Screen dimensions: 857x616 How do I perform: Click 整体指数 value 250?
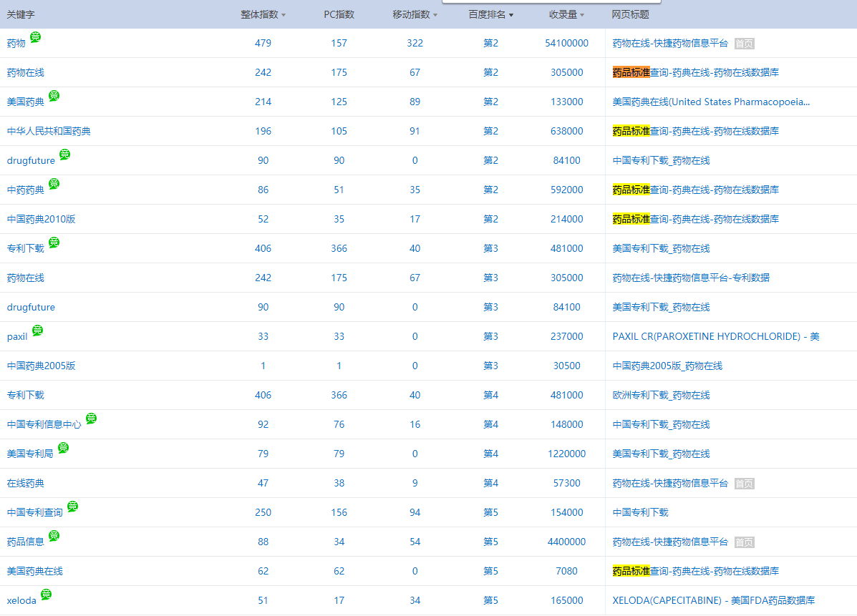263,513
